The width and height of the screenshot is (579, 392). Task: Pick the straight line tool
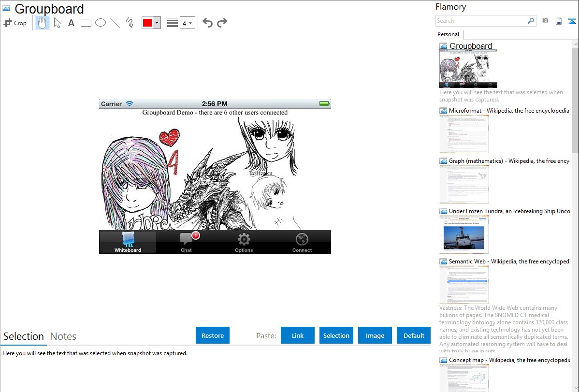point(115,23)
